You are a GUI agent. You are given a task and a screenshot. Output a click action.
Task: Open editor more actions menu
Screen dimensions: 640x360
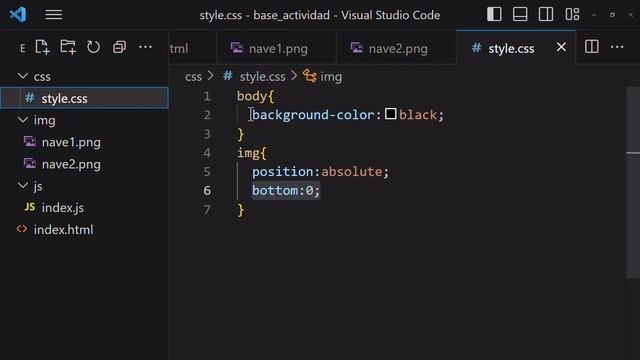click(617, 47)
